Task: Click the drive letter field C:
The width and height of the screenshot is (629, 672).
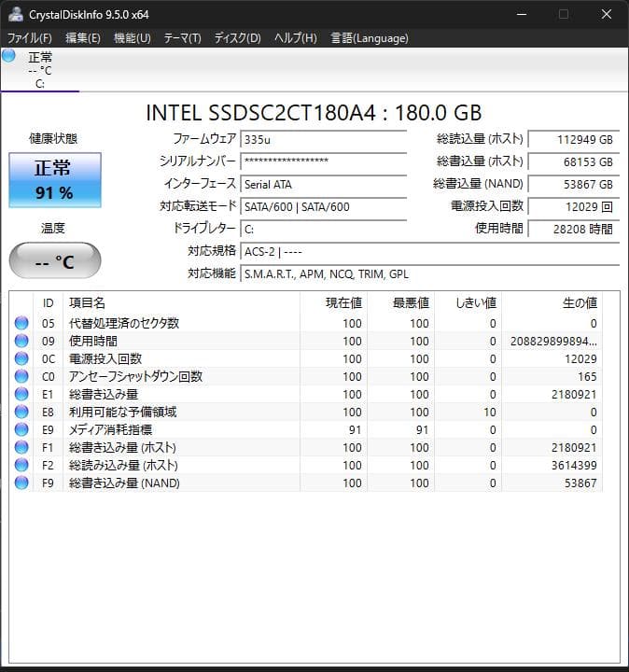Action: [324, 230]
